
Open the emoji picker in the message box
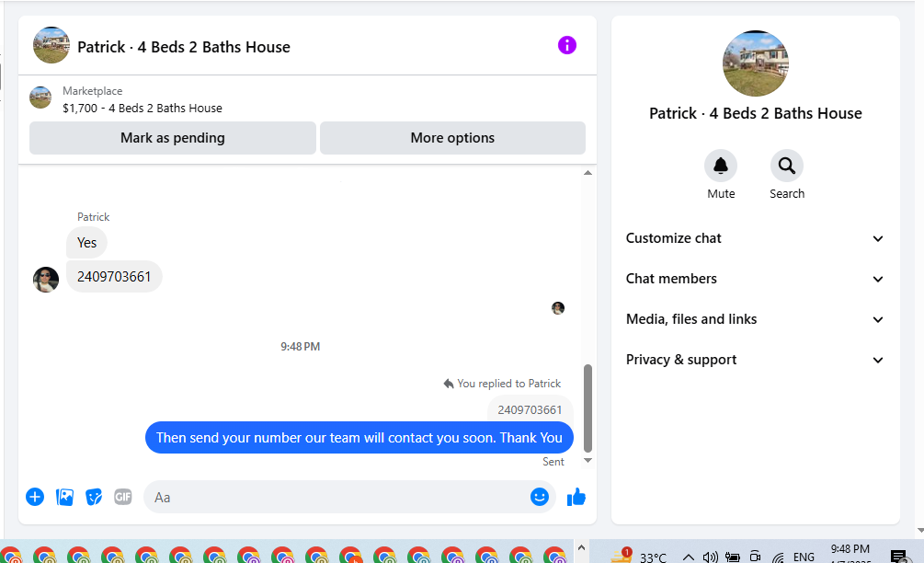click(539, 497)
